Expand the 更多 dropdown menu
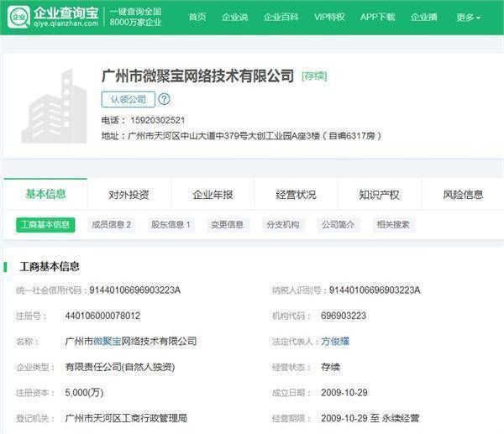 pos(468,18)
